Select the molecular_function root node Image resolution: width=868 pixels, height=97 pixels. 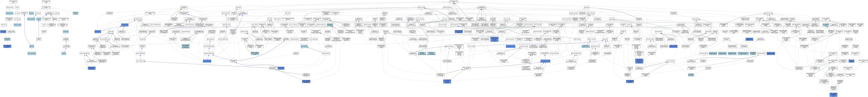(13, 2)
